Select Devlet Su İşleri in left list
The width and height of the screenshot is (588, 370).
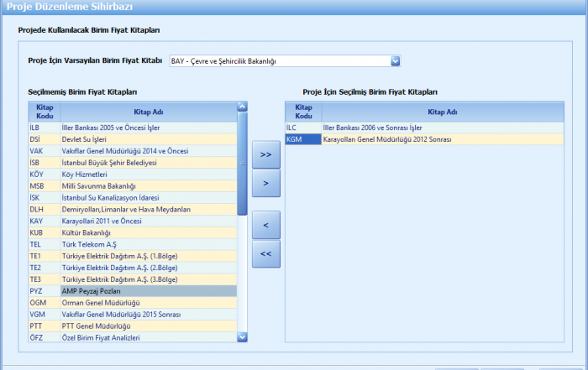pos(148,138)
